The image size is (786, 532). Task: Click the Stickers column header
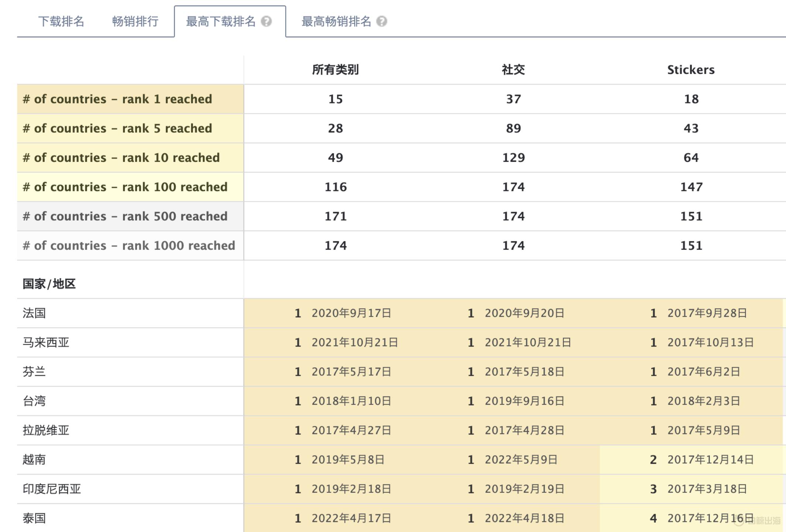tap(691, 70)
